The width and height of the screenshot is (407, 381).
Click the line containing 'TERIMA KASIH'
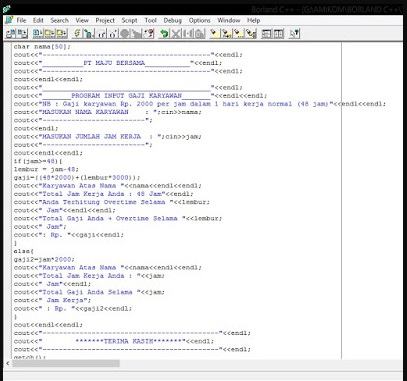click(x=114, y=341)
